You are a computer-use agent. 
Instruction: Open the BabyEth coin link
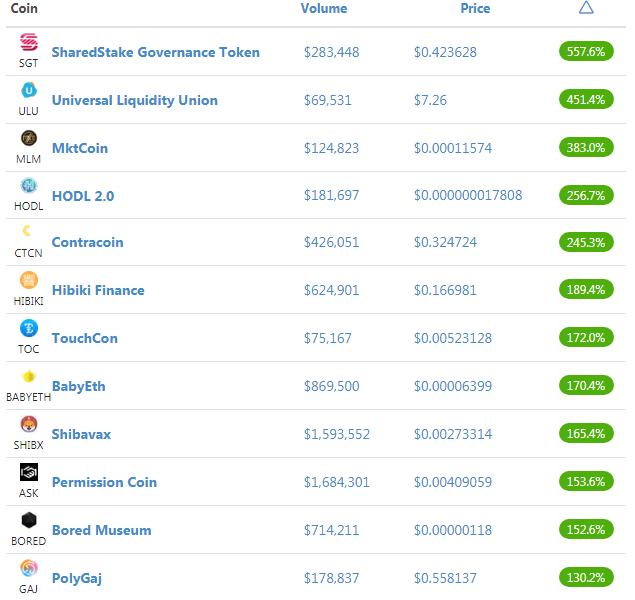[x=79, y=386]
